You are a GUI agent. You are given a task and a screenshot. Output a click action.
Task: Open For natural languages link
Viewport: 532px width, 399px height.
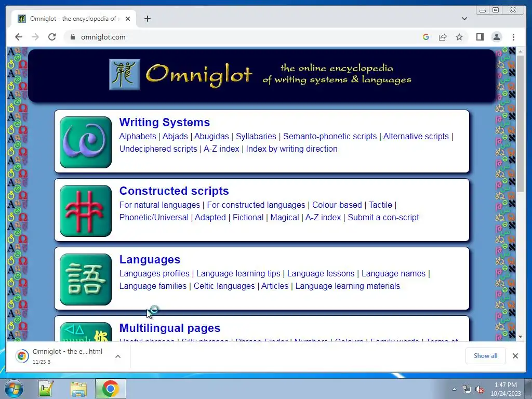click(x=159, y=205)
